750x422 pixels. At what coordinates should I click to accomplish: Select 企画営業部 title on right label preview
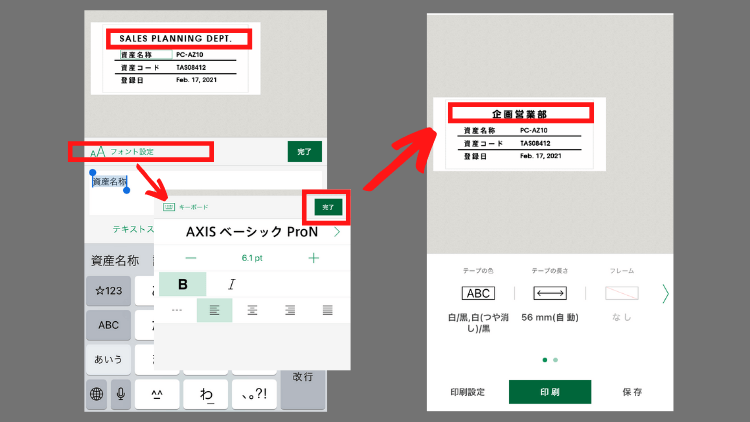pyautogui.click(x=519, y=114)
